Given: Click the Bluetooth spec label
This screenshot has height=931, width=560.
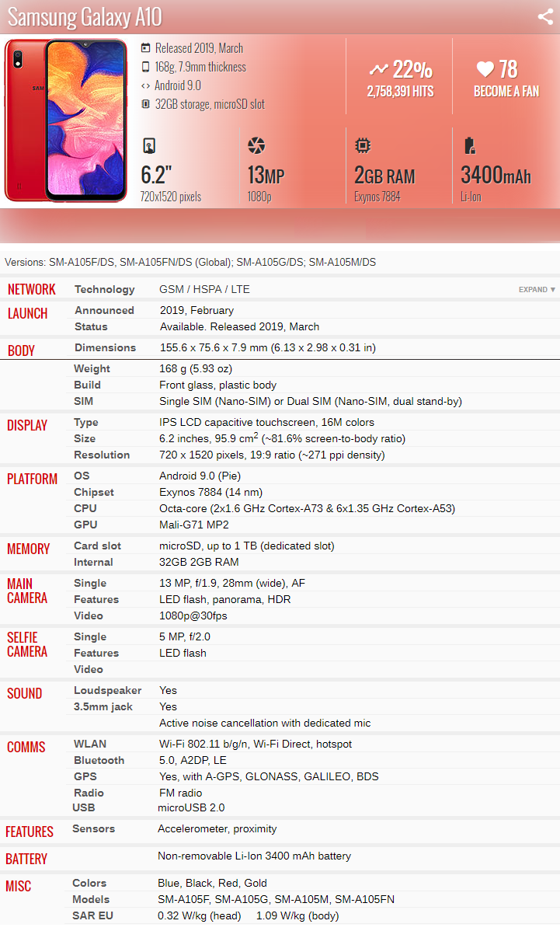Looking at the screenshot, I should click(x=99, y=760).
